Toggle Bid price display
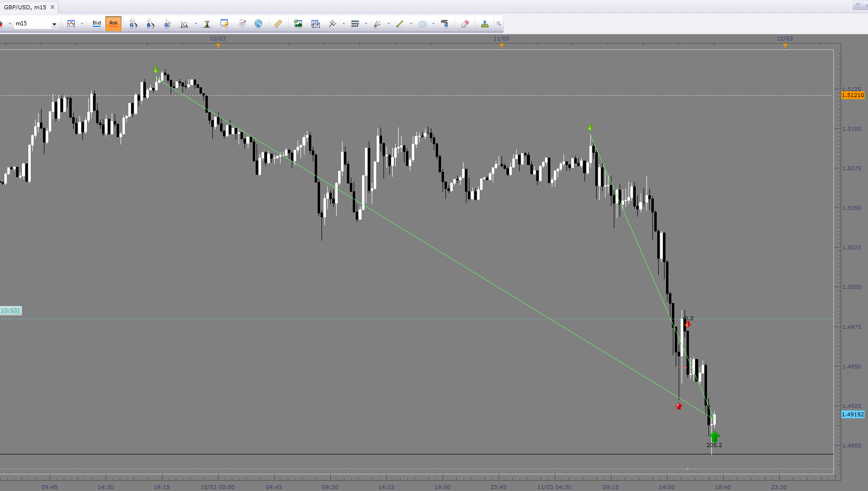 (97, 23)
